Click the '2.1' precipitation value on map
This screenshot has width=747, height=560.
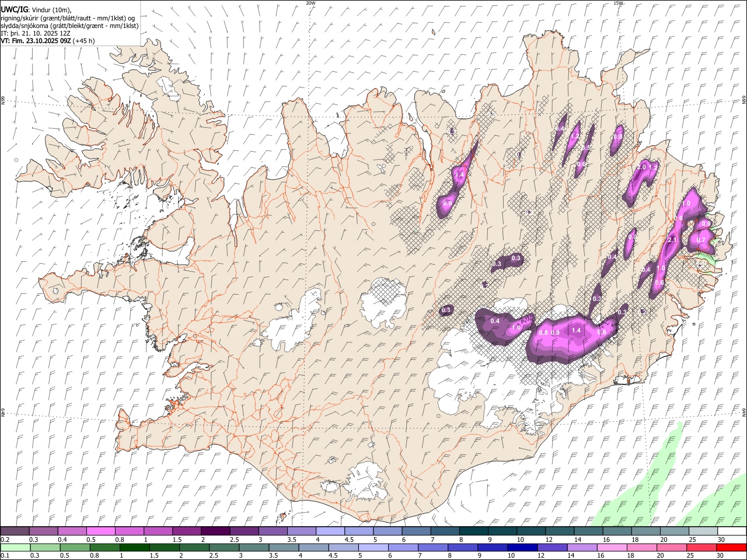(x=672, y=240)
